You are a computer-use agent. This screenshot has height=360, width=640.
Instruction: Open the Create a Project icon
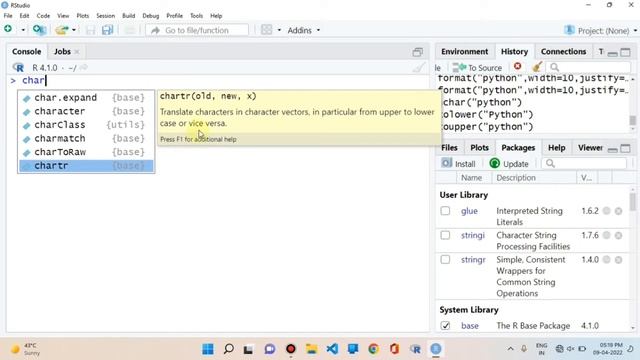click(39, 30)
